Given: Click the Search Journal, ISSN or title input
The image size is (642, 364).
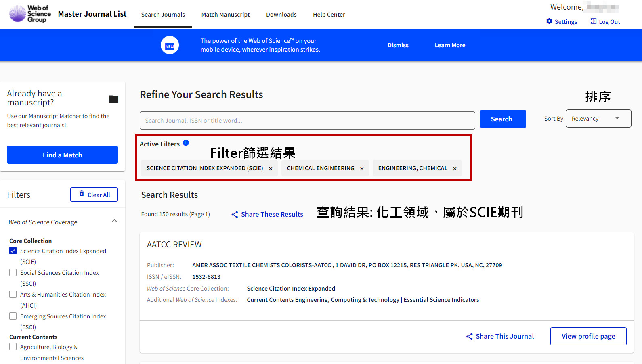Looking at the screenshot, I should [x=307, y=120].
